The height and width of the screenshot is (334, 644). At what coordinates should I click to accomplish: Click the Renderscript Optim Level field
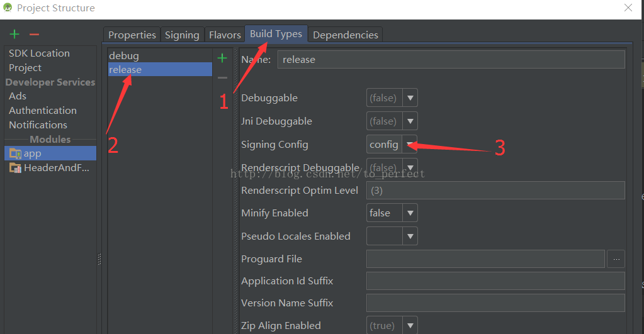495,191
